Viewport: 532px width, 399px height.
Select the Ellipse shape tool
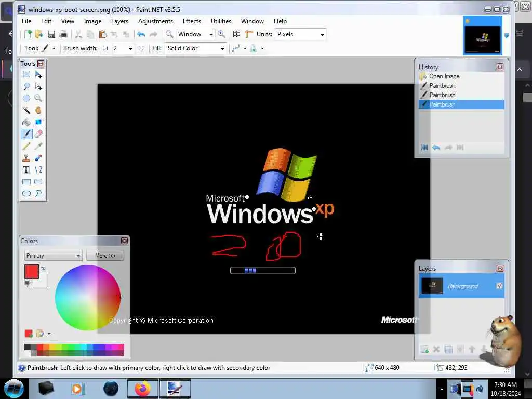[x=26, y=194]
